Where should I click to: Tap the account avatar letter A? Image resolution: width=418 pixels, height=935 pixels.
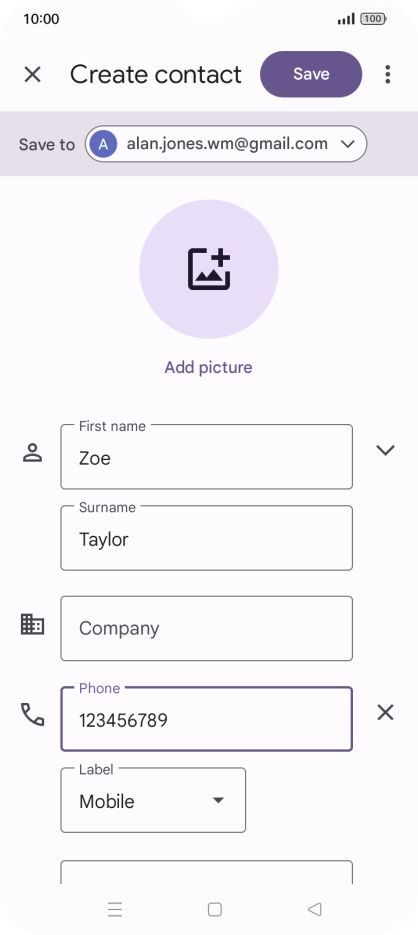[x=104, y=144]
